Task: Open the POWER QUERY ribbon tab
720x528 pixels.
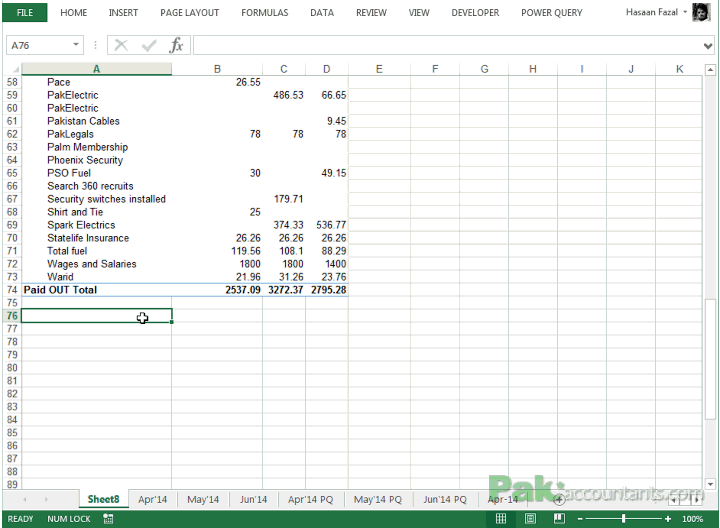Action: coord(551,13)
